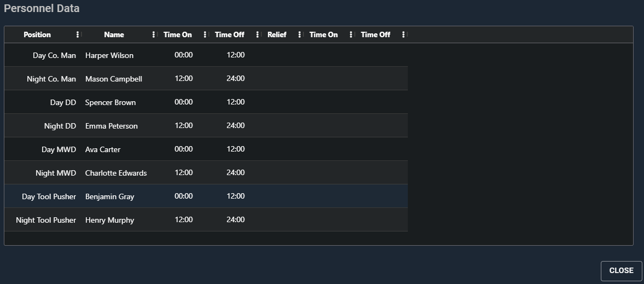This screenshot has height=284, width=644.
Task: Click the Time On header right of Relief
Action: click(324, 34)
